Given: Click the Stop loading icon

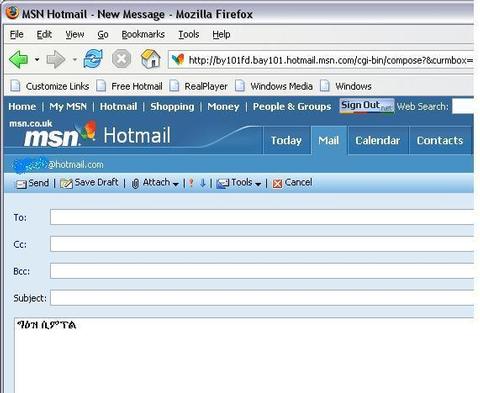Looking at the screenshot, I should pyautogui.click(x=121, y=59).
